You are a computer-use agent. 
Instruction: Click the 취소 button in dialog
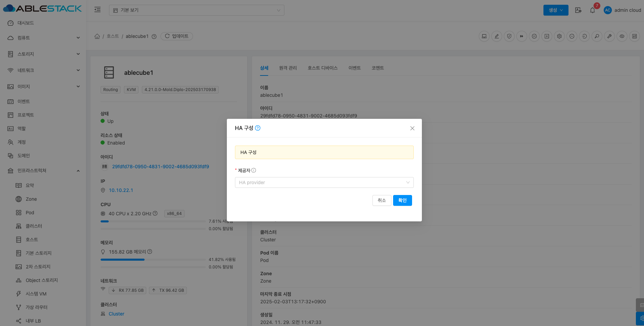(x=382, y=200)
